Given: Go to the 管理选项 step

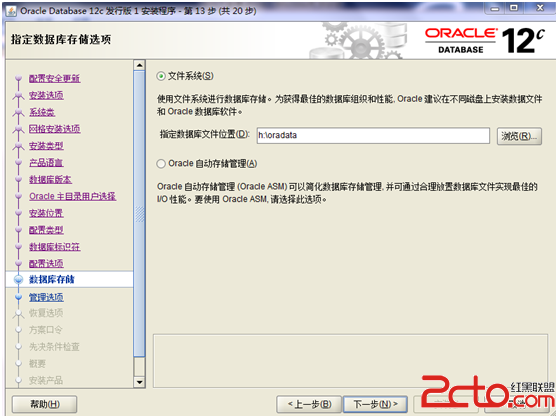Looking at the screenshot, I should point(46,297).
